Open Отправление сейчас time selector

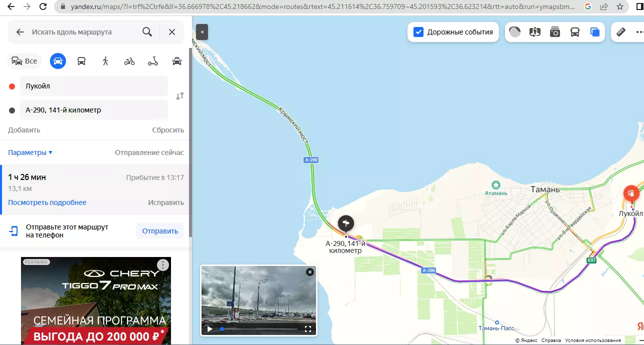[x=149, y=152]
